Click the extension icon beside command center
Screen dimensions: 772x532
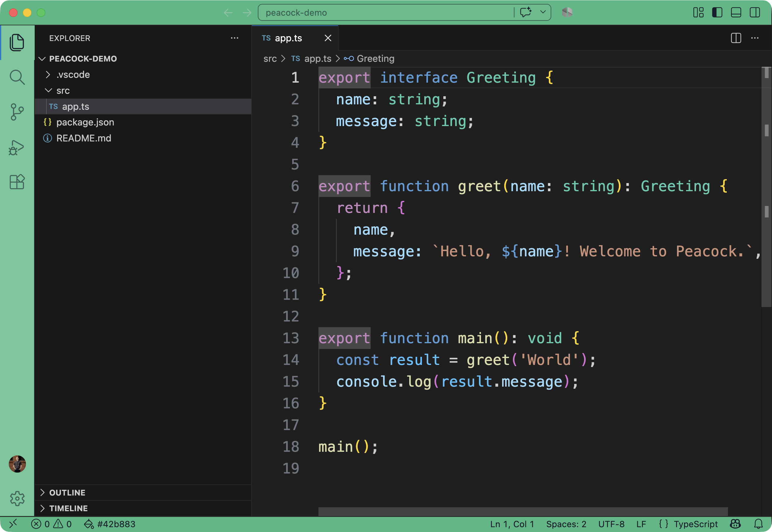(567, 12)
